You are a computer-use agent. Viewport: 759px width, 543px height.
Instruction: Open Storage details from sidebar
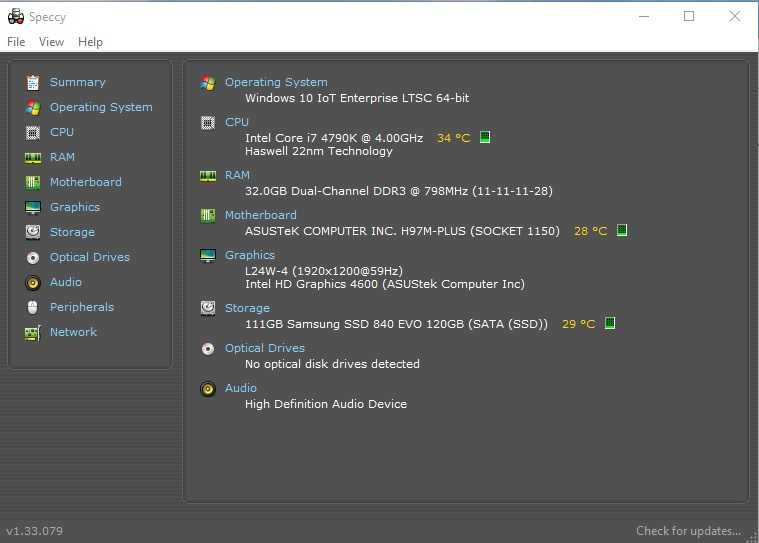pyautogui.click(x=72, y=232)
